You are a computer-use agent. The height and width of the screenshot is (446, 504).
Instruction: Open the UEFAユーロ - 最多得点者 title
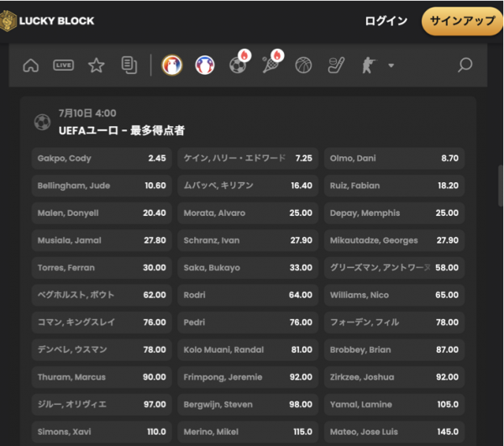122,130
